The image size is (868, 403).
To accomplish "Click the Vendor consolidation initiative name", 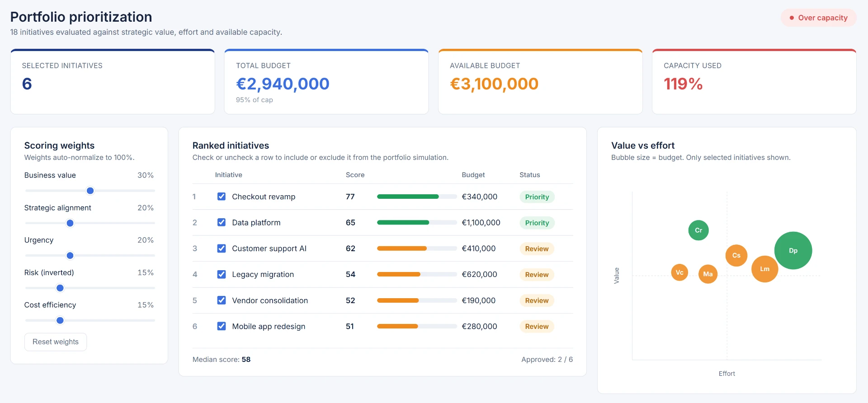I will click(270, 300).
